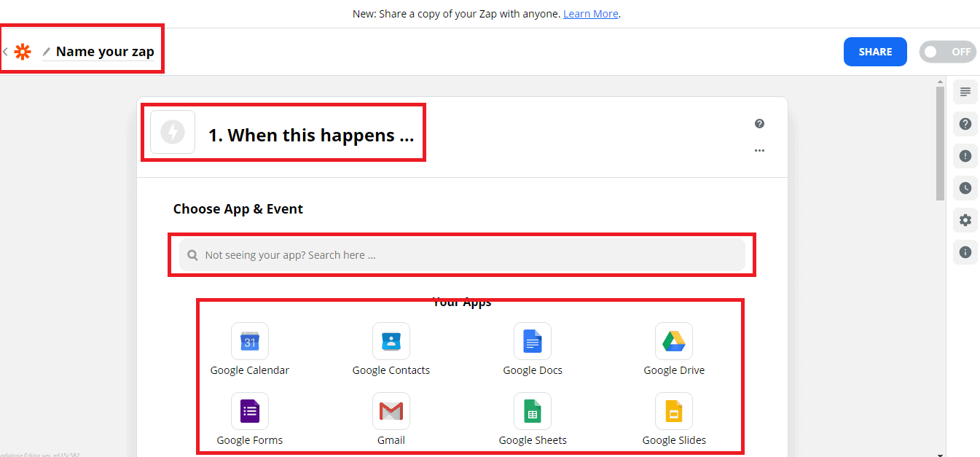
Task: Open the step help question mark icon
Action: [759, 124]
